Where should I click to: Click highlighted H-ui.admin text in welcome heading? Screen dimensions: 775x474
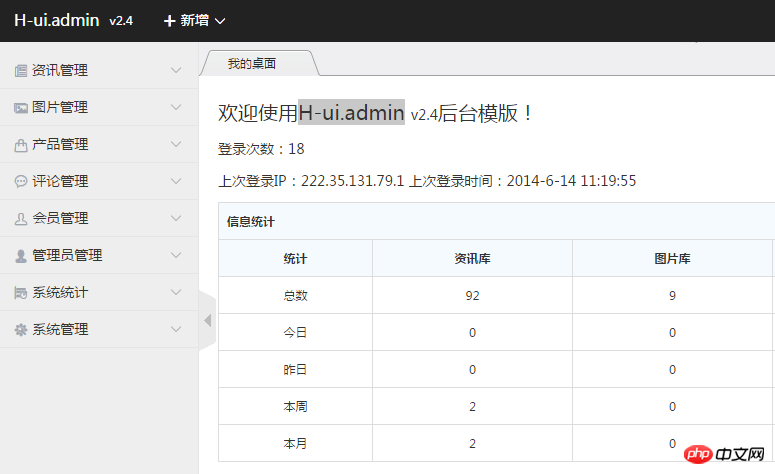[x=351, y=112]
